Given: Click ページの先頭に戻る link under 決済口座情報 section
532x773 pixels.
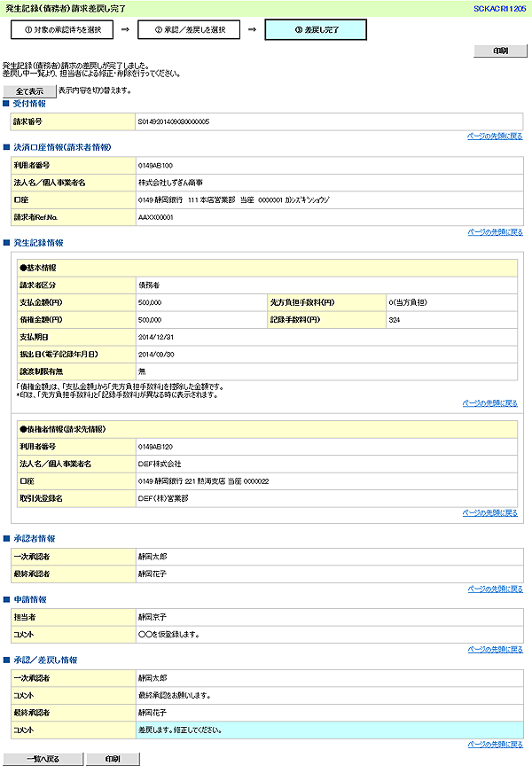Looking at the screenshot, I should click(x=495, y=231).
